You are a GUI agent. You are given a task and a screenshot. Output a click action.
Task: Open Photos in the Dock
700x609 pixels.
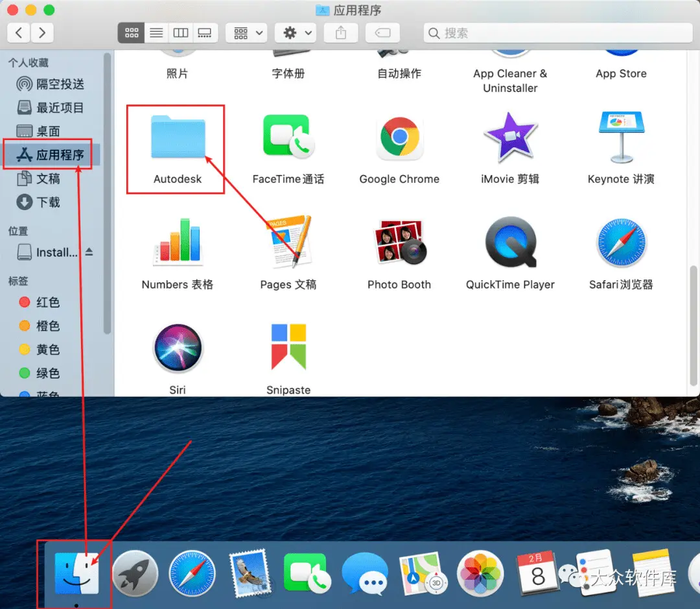click(480, 574)
